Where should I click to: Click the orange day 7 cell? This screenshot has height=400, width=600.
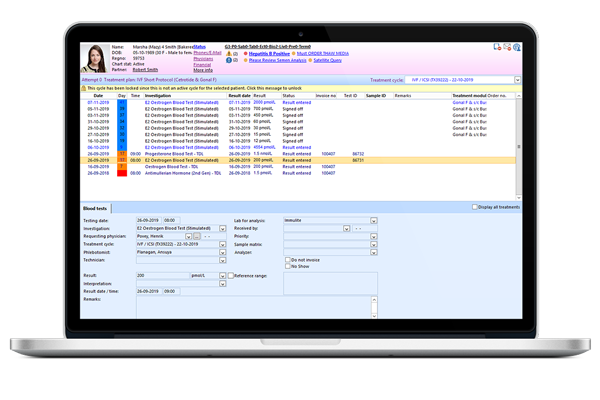point(122,167)
